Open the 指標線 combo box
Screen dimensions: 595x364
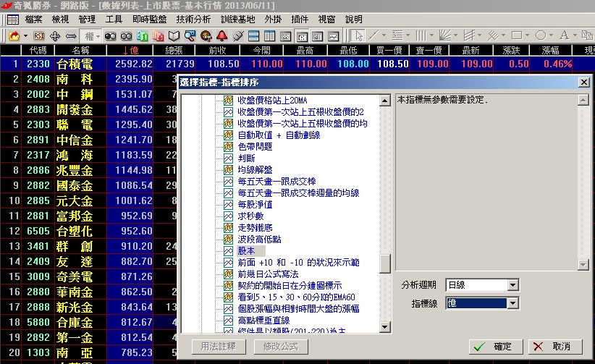[x=482, y=303]
